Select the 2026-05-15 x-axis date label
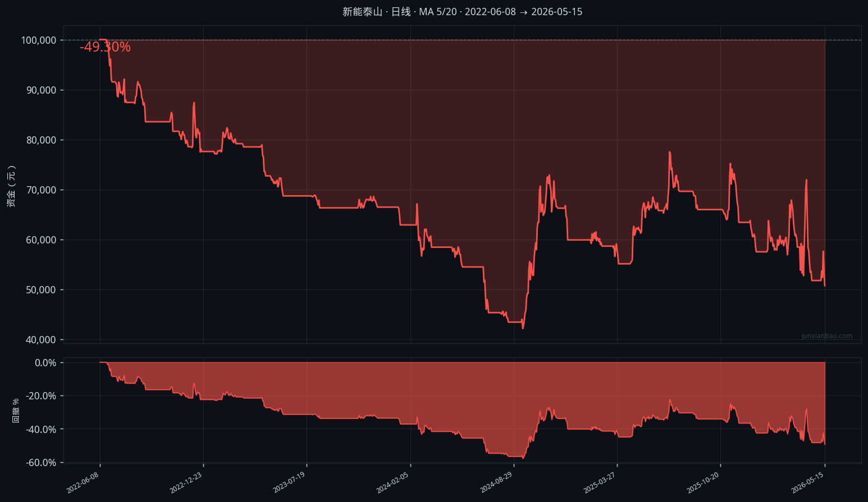 [x=808, y=482]
